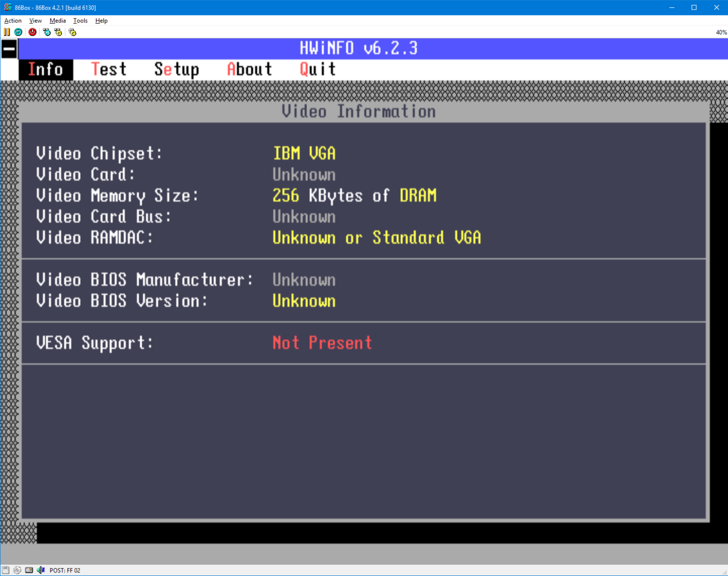Click the "Video BIOS Version:" label
Image resolution: width=728 pixels, height=576 pixels.
click(x=122, y=301)
